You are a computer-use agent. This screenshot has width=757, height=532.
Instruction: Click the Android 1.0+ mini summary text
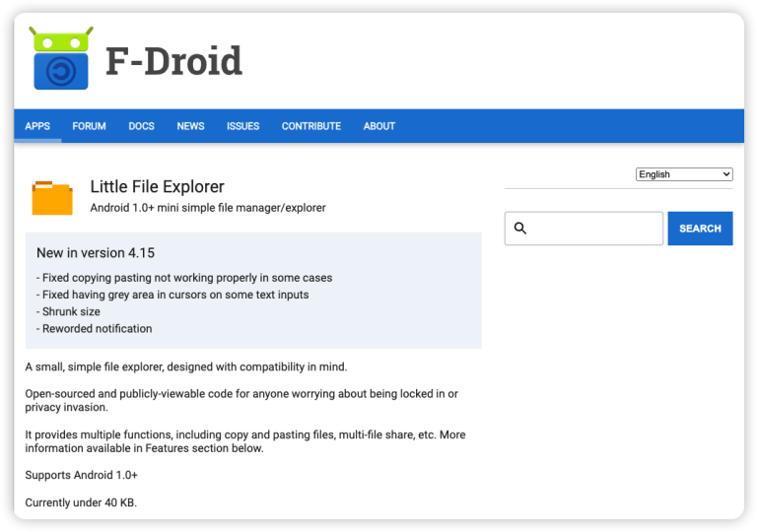tap(207, 208)
